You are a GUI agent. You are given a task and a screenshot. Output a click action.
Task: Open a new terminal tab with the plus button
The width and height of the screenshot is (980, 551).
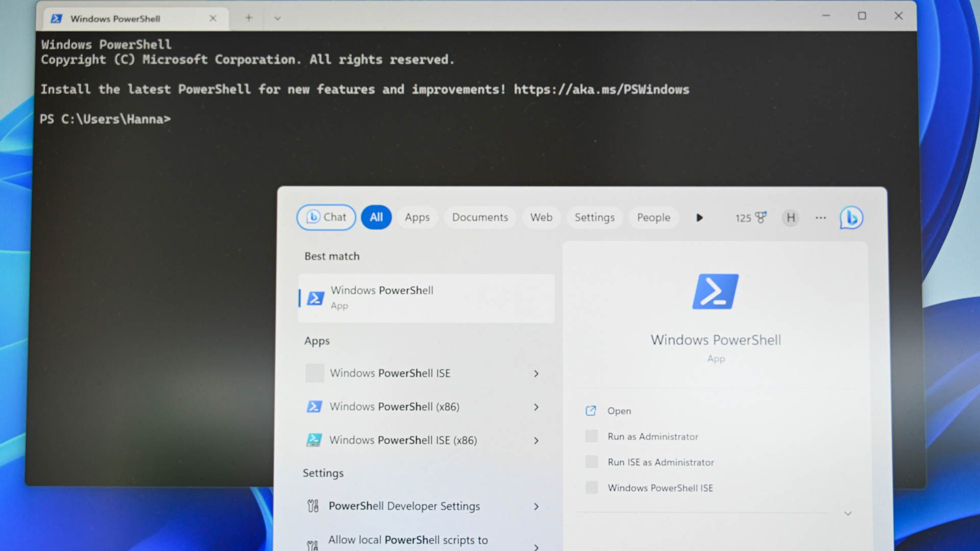click(249, 17)
